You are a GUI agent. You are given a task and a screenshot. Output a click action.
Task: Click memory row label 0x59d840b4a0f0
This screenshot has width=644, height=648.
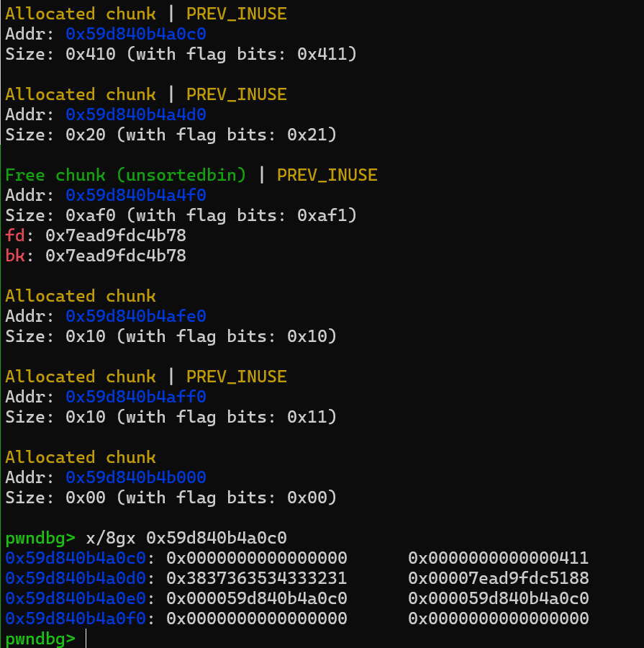[x=75, y=618]
